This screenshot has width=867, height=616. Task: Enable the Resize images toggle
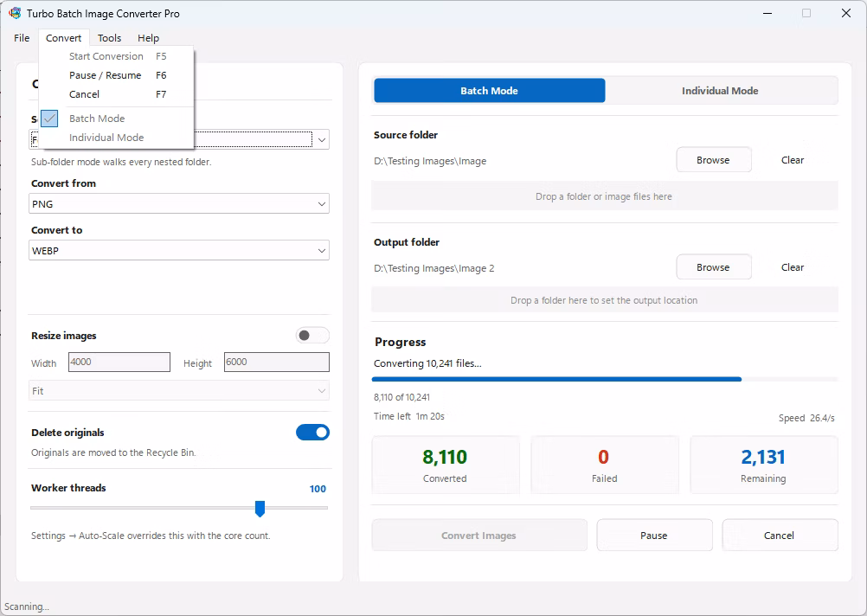312,335
